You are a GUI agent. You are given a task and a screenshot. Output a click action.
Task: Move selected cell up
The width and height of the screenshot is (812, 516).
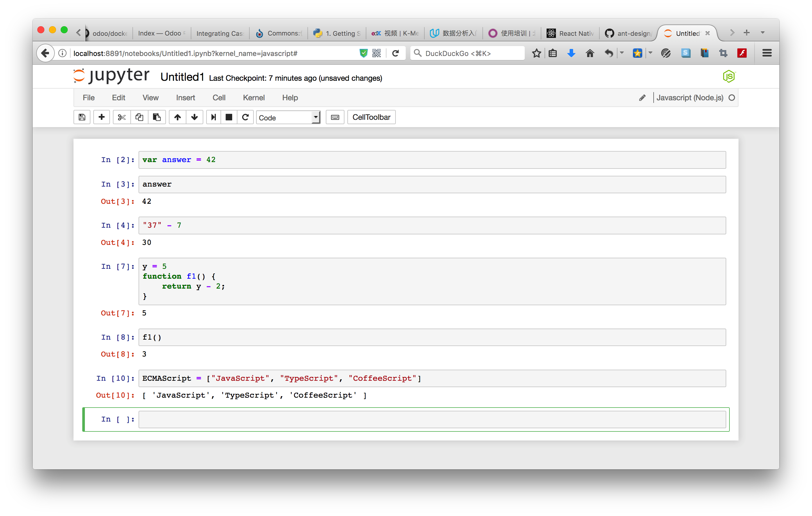pos(177,117)
